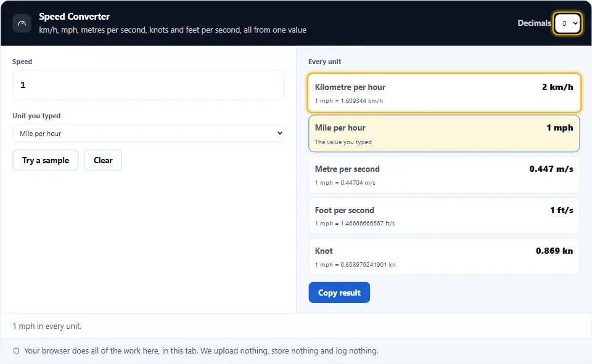Image resolution: width=592 pixels, height=364 pixels.
Task: Click the Clear button
Action: pos(103,160)
